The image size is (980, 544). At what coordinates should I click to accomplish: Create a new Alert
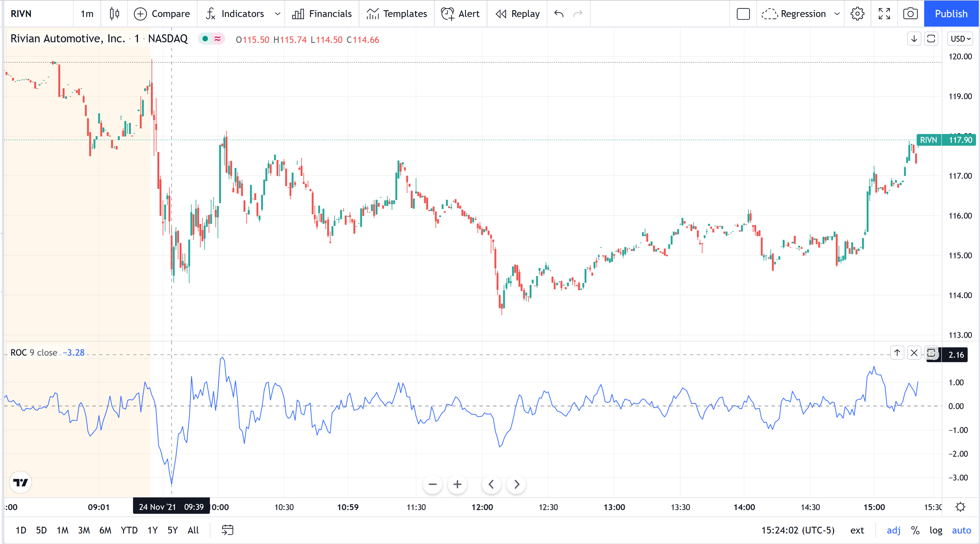tap(460, 14)
